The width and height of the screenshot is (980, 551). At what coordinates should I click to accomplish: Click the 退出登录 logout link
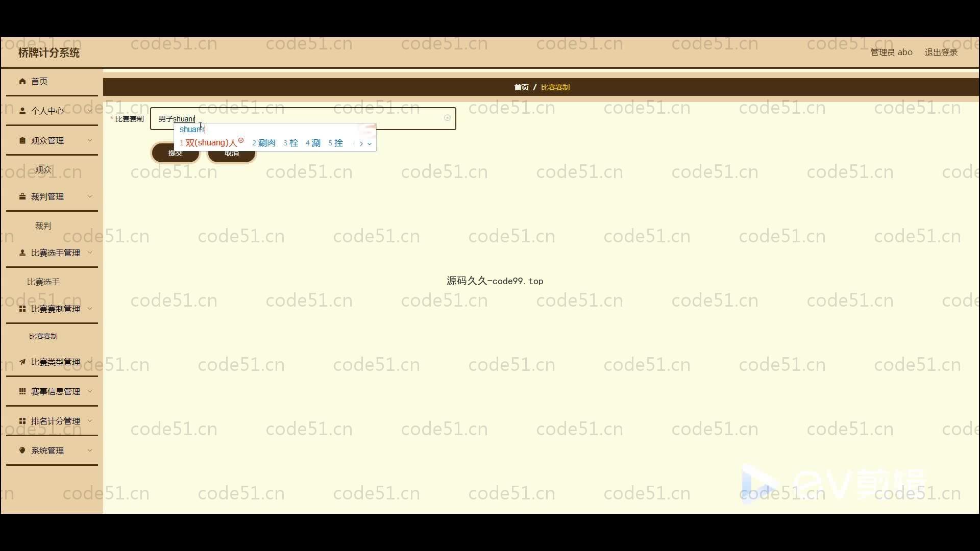[x=941, y=53]
